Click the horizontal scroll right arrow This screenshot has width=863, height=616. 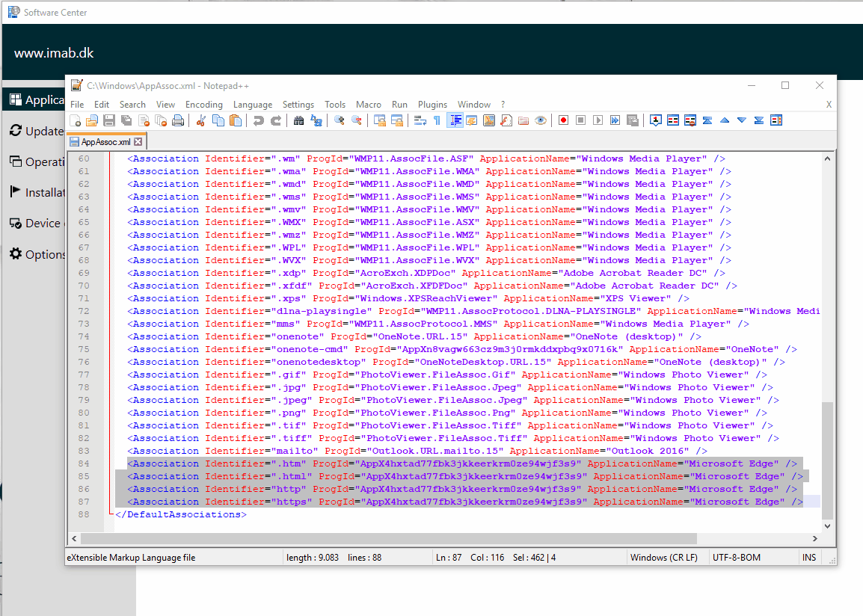(815, 538)
